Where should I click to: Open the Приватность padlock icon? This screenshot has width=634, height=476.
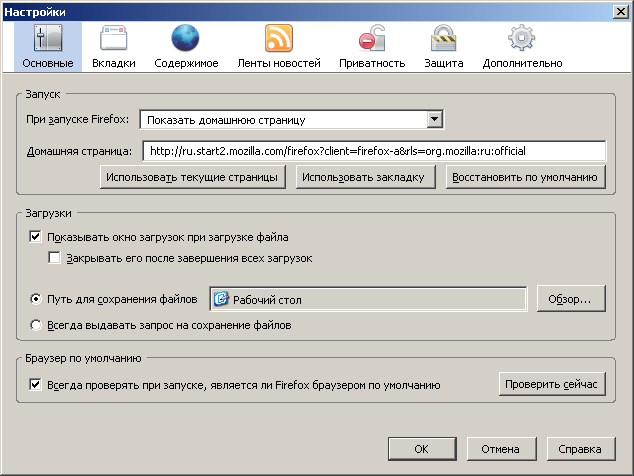372,38
